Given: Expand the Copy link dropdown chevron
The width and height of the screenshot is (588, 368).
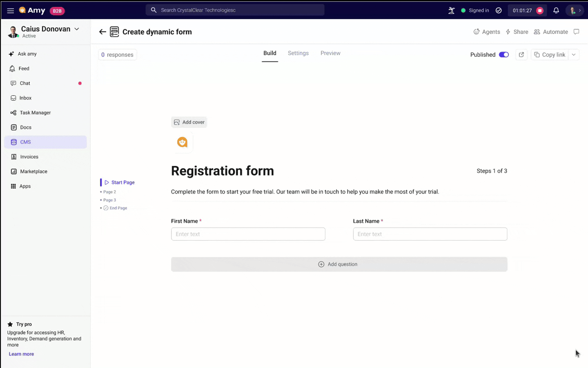Looking at the screenshot, I should (x=574, y=54).
